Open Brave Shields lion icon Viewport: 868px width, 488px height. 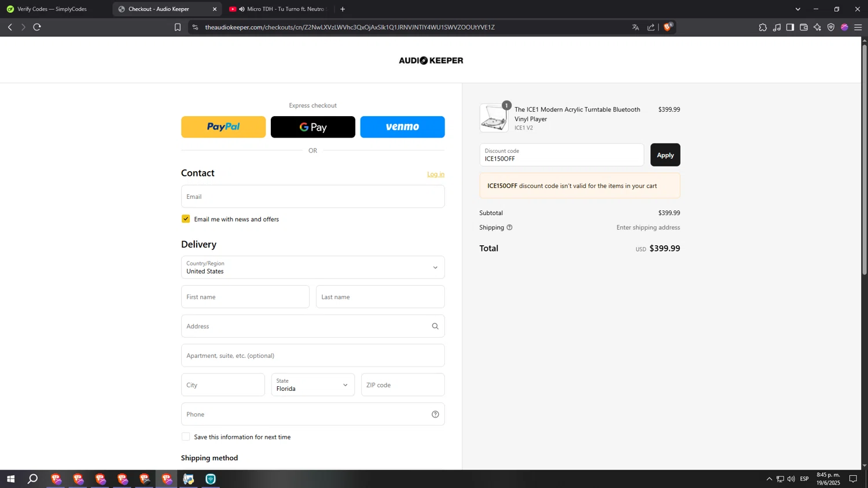coord(668,27)
